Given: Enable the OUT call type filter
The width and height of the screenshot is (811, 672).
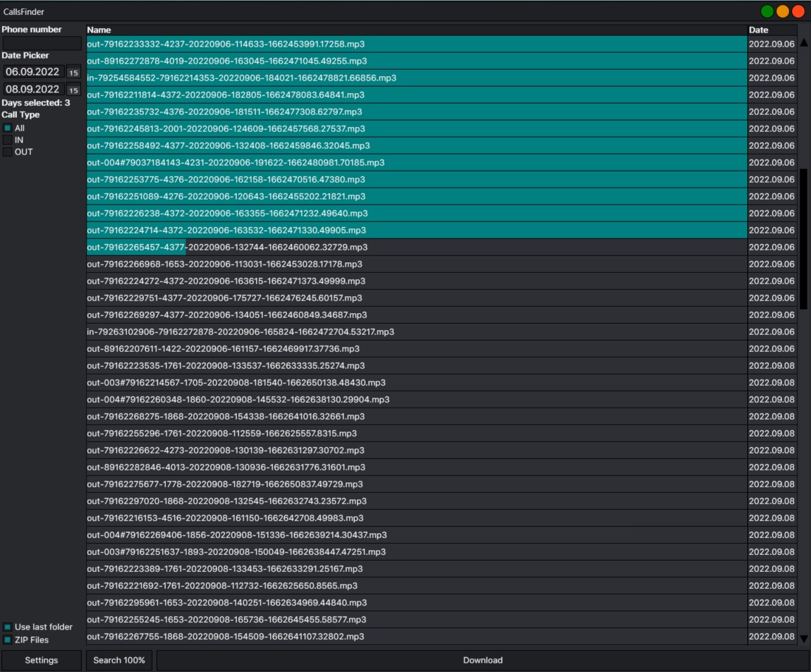Looking at the screenshot, I should click(8, 152).
